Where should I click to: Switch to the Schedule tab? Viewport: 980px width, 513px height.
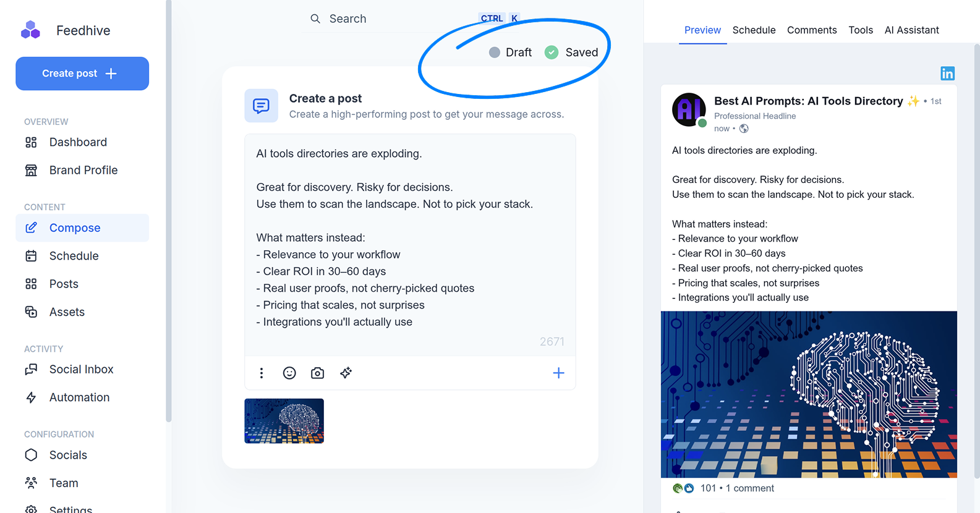coord(754,30)
